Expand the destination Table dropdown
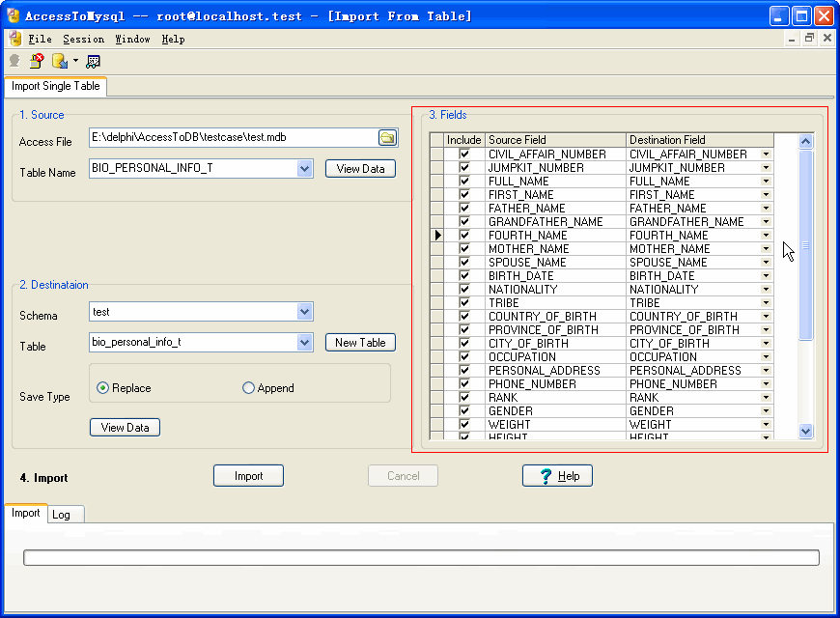Image resolution: width=840 pixels, height=618 pixels. (305, 343)
